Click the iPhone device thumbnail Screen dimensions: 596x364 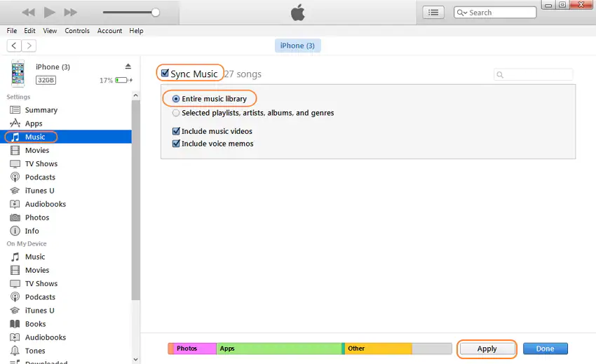[18, 74]
